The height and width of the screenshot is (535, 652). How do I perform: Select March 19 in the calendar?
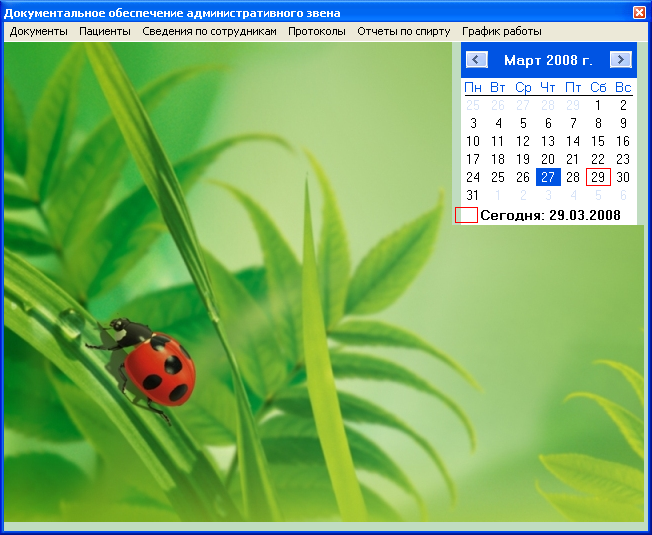(523, 159)
